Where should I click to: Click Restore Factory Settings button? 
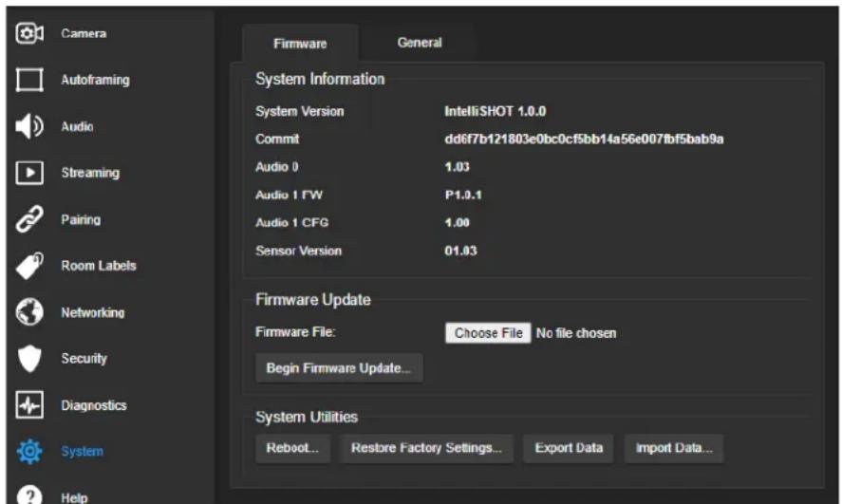[x=426, y=448]
